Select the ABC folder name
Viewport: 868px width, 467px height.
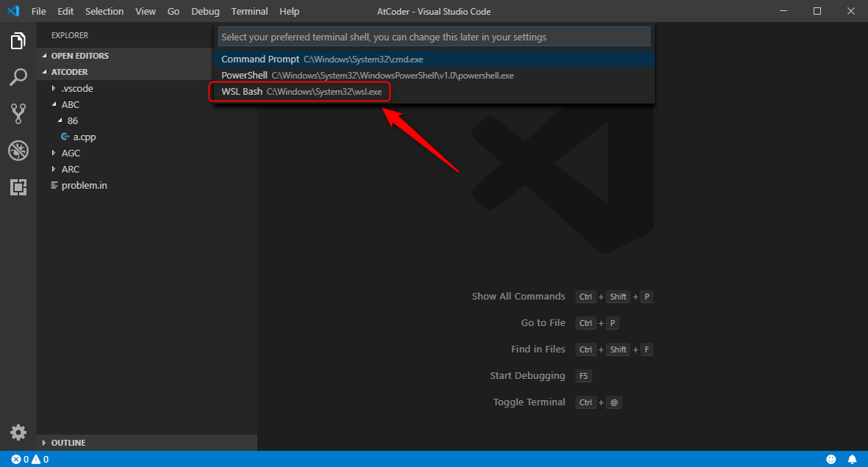click(x=71, y=104)
